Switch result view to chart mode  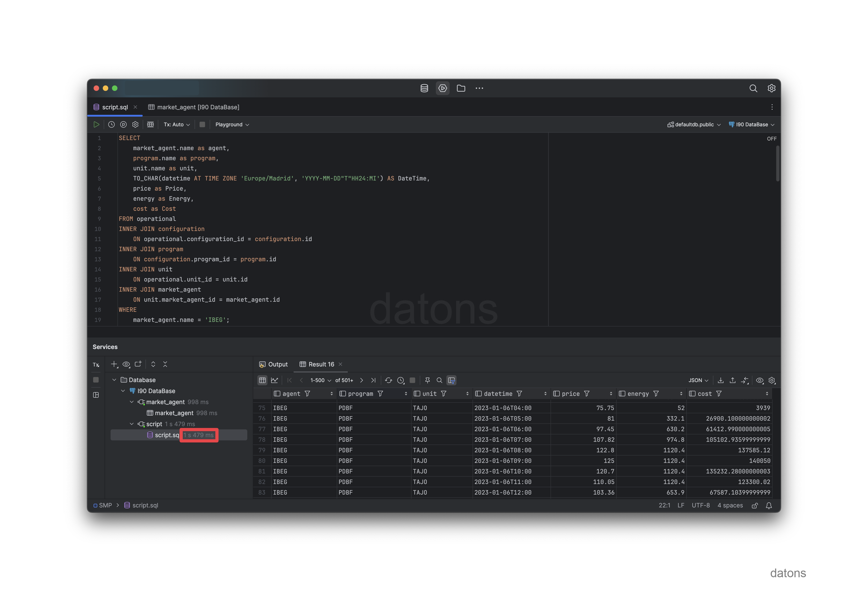[275, 380]
